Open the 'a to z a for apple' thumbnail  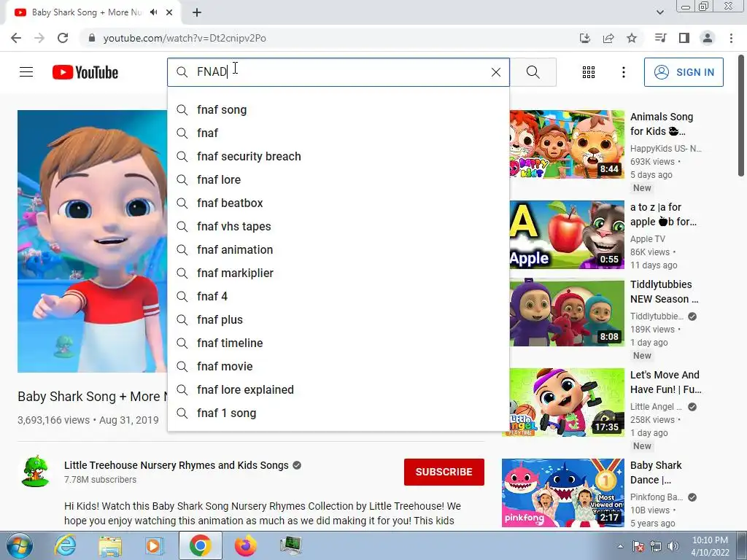[x=567, y=235]
